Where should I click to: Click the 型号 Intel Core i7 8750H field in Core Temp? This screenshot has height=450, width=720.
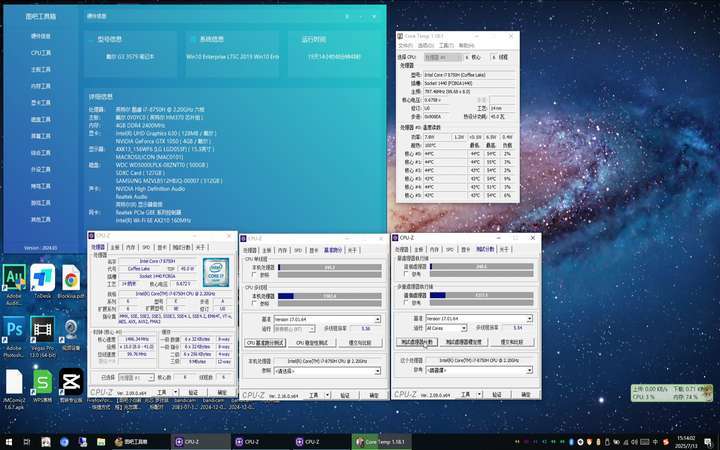pyautogui.click(x=469, y=75)
